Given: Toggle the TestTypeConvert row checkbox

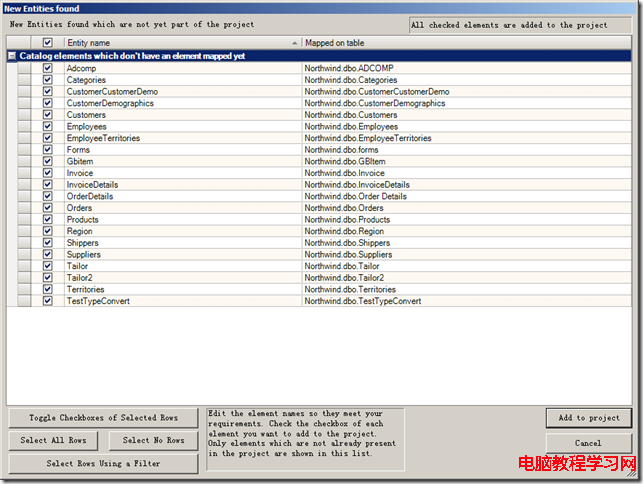Looking at the screenshot, I should (x=48, y=301).
